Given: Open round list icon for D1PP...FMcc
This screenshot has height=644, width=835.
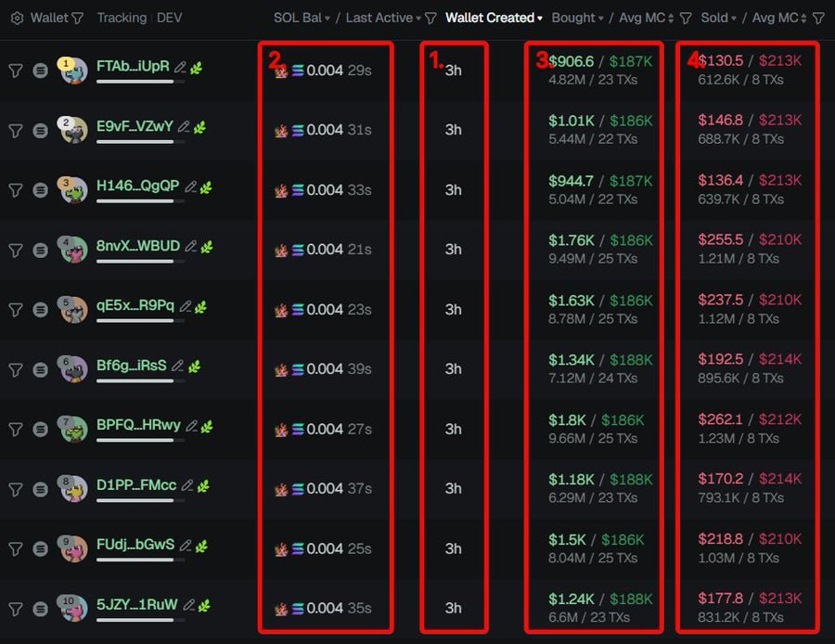Looking at the screenshot, I should [x=40, y=489].
